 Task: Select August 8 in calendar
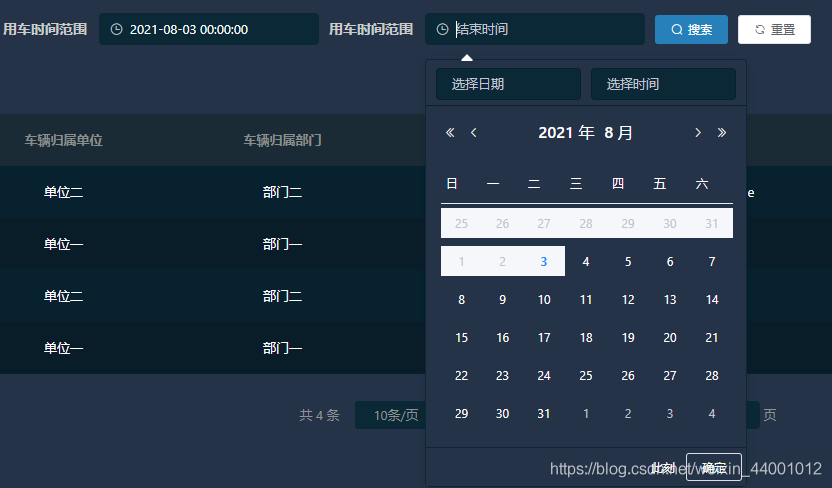pos(462,300)
